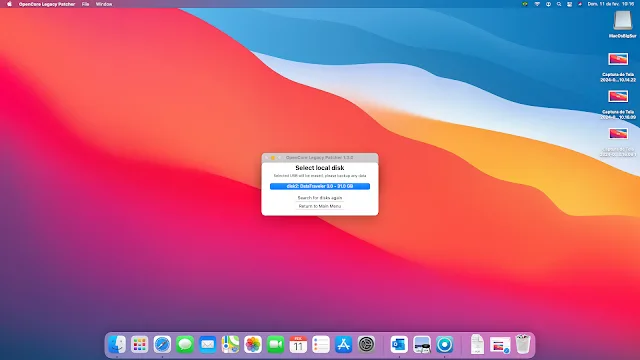Click Return to Main Menu
640x360 pixels.
click(320, 206)
